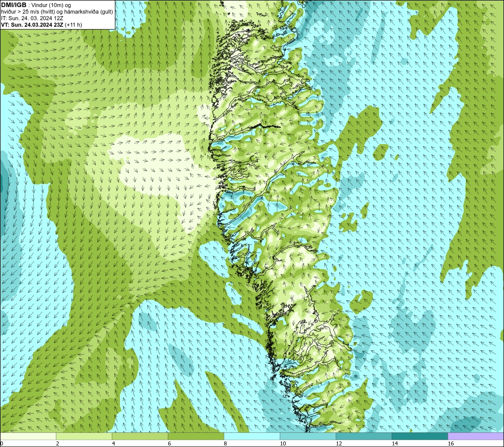Click the "DMI/IGB" title in the info box

[14, 5]
